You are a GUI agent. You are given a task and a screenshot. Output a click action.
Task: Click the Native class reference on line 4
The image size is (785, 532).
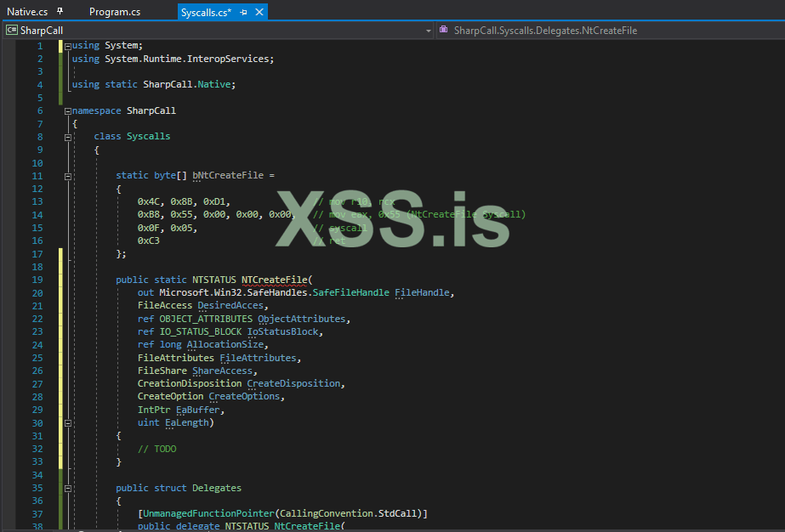213,84
